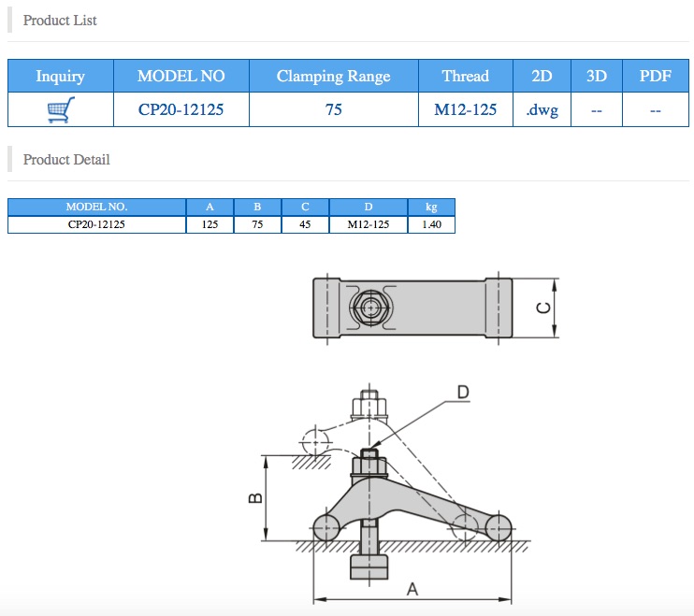The height and width of the screenshot is (616, 694).
Task: Download the .dwg 2D drawing file
Action: point(542,110)
